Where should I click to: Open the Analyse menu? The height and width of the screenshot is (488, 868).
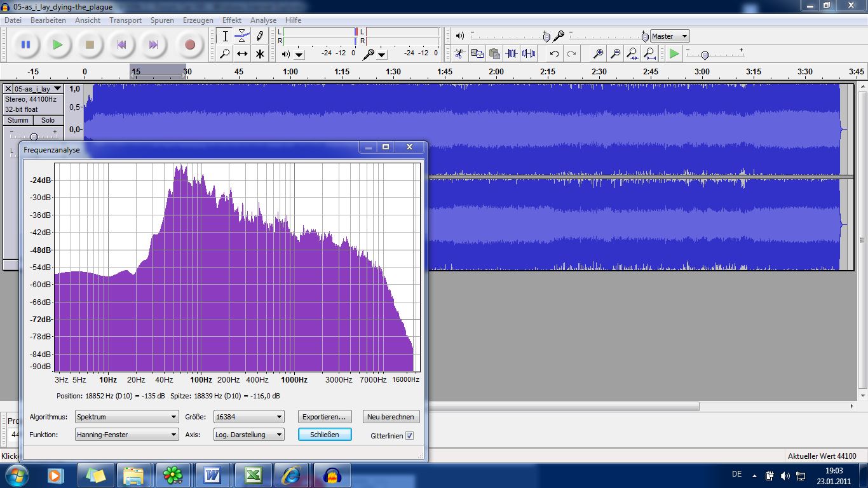click(263, 20)
